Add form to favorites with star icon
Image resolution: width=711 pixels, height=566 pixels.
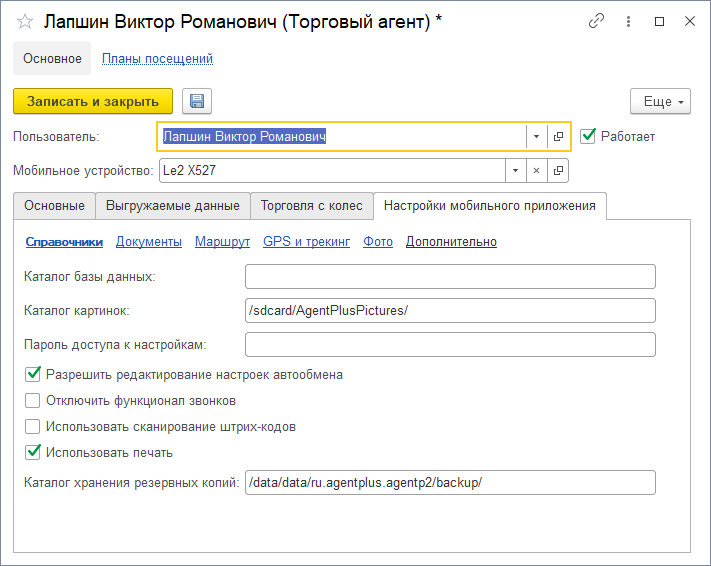tap(25, 21)
